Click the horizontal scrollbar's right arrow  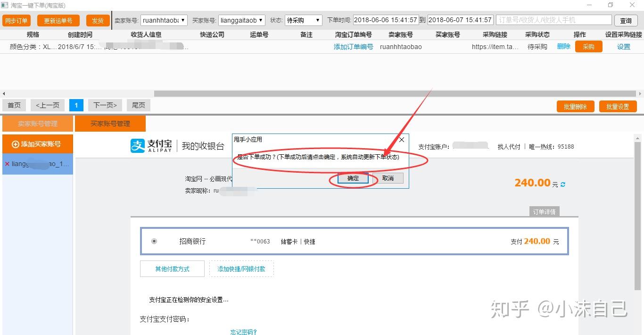640,93
